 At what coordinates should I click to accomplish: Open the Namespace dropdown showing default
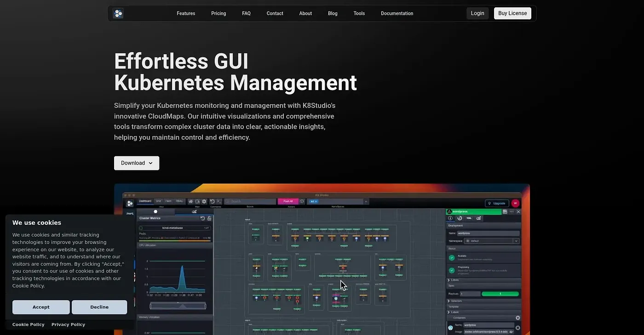pyautogui.click(x=492, y=241)
